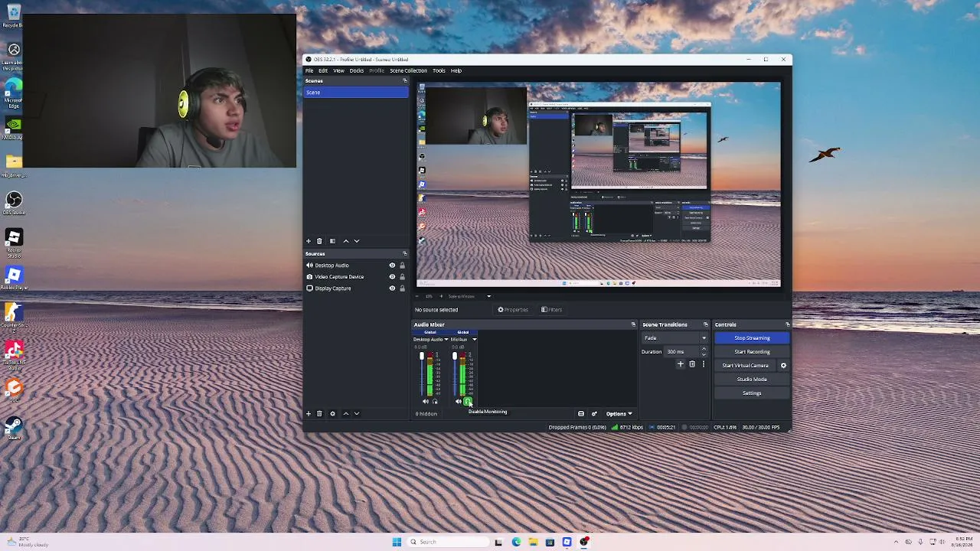The image size is (980, 551).
Task: Click Stop Streaming
Action: click(752, 338)
